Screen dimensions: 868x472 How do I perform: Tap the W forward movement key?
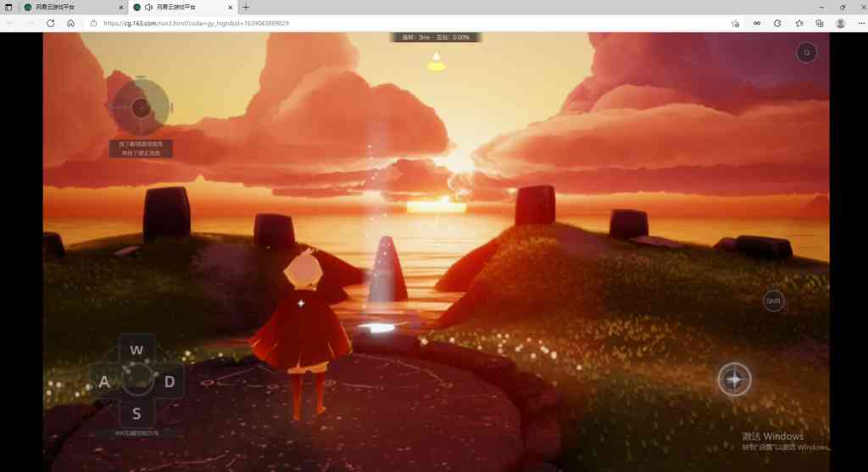pyautogui.click(x=136, y=350)
